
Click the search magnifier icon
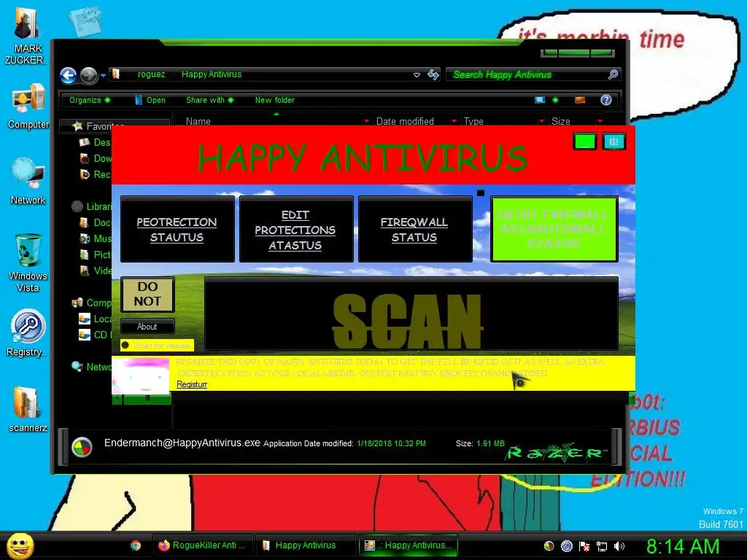pyautogui.click(x=613, y=74)
